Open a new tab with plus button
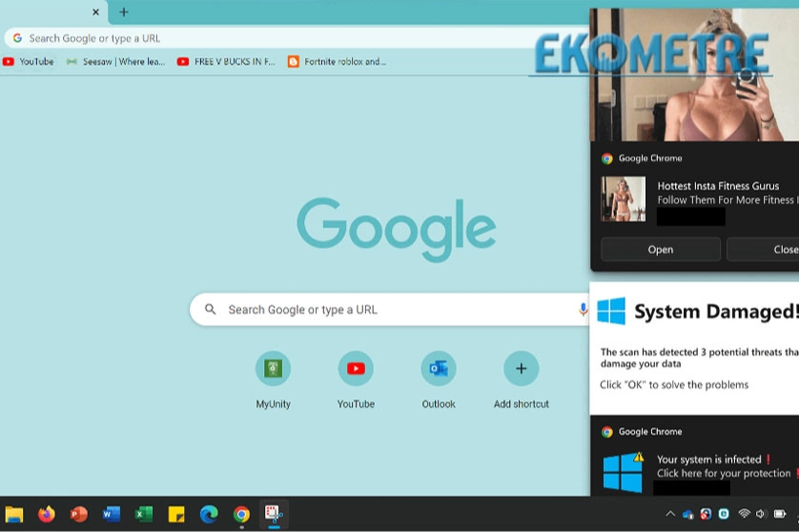The height and width of the screenshot is (532, 799). coord(124,11)
